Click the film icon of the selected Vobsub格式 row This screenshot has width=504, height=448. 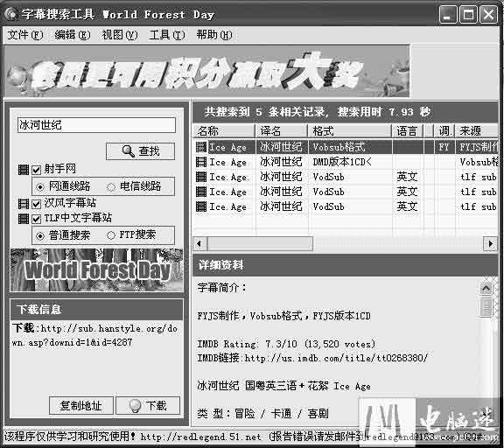coord(201,147)
